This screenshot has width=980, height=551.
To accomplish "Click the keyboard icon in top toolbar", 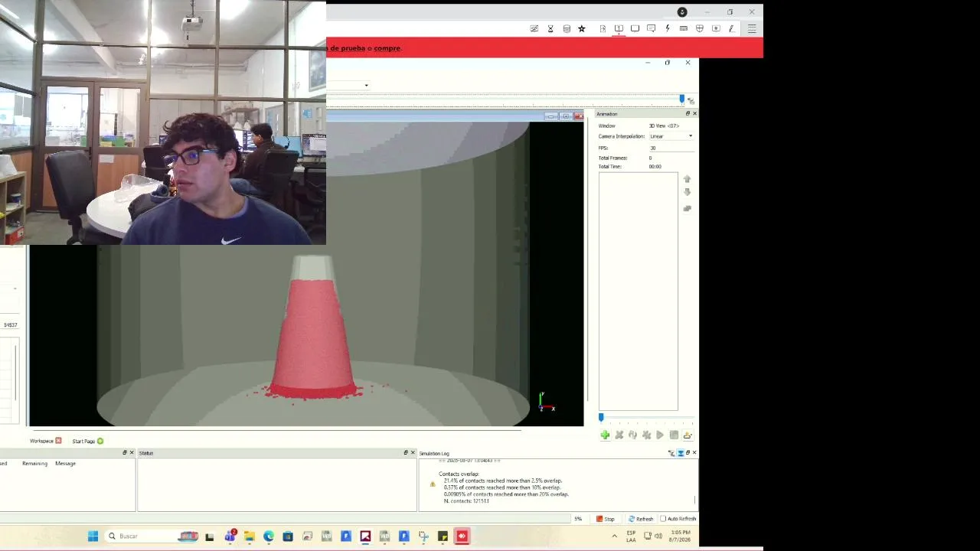I will pos(684,29).
